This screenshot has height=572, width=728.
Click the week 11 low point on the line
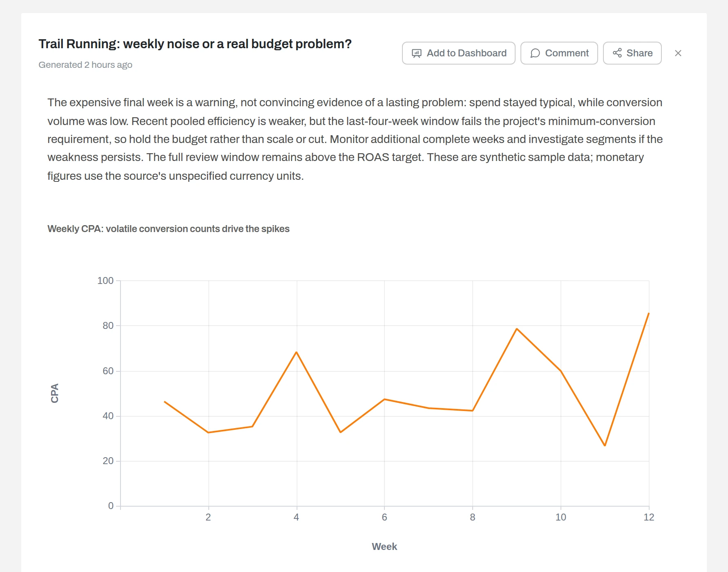[x=605, y=445]
